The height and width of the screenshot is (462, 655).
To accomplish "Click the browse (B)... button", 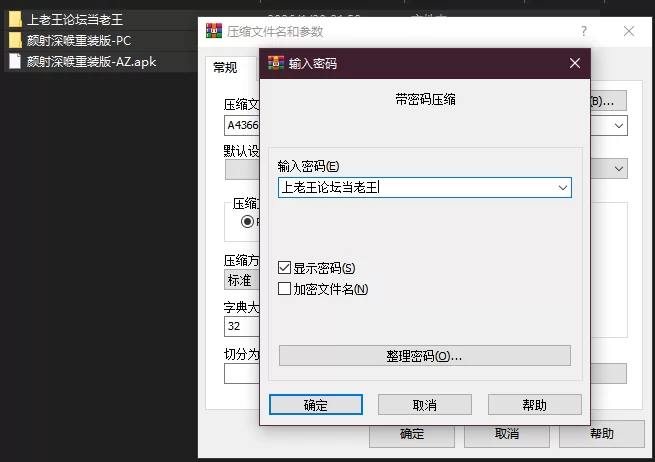I will tap(608, 101).
